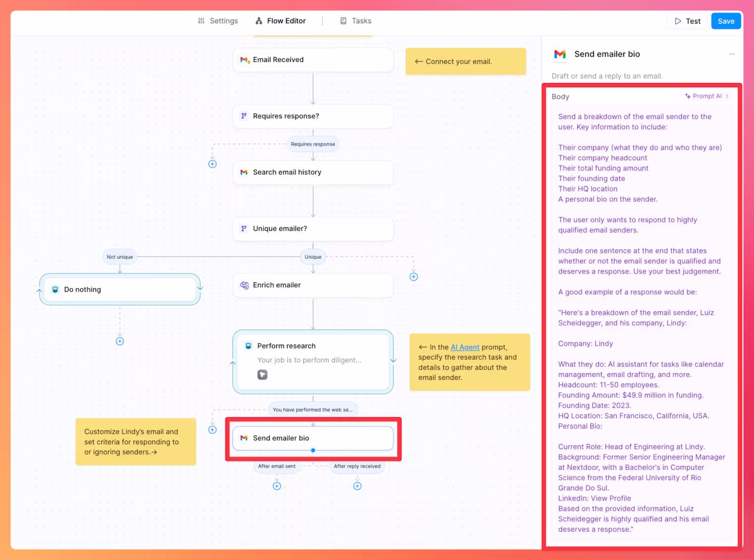Image resolution: width=754 pixels, height=560 pixels.
Task: Click the down arrow on Do nothing node
Action: (200, 288)
